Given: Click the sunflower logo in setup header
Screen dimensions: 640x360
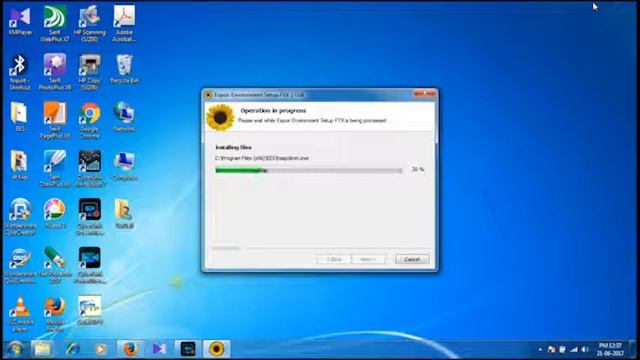Looking at the screenshot, I should click(x=220, y=117).
